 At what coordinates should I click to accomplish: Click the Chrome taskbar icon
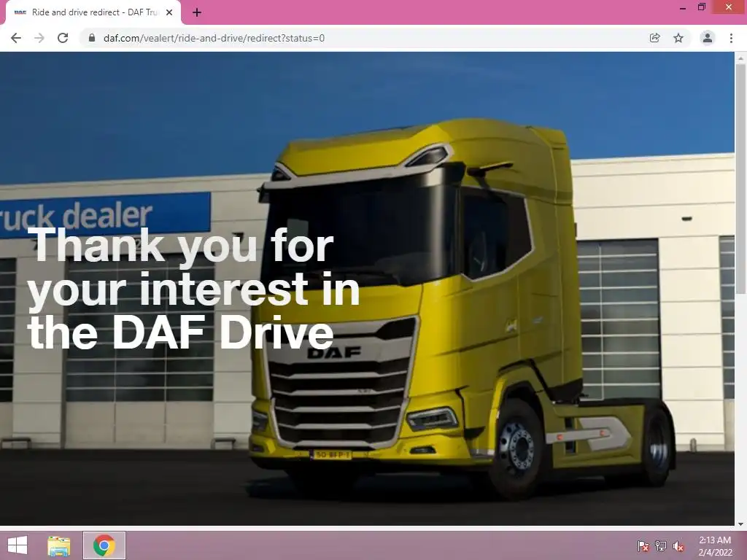pos(104,545)
